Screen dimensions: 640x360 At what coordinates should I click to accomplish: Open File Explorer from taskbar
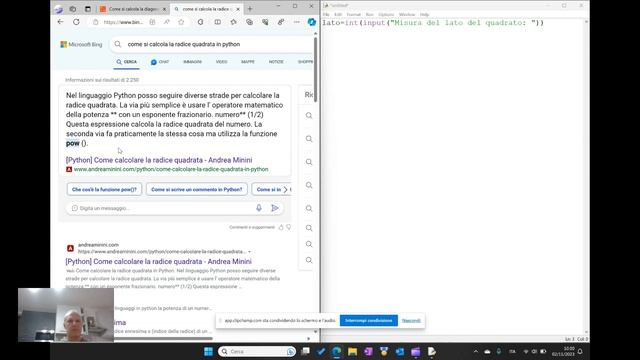pyautogui.click(x=353, y=351)
